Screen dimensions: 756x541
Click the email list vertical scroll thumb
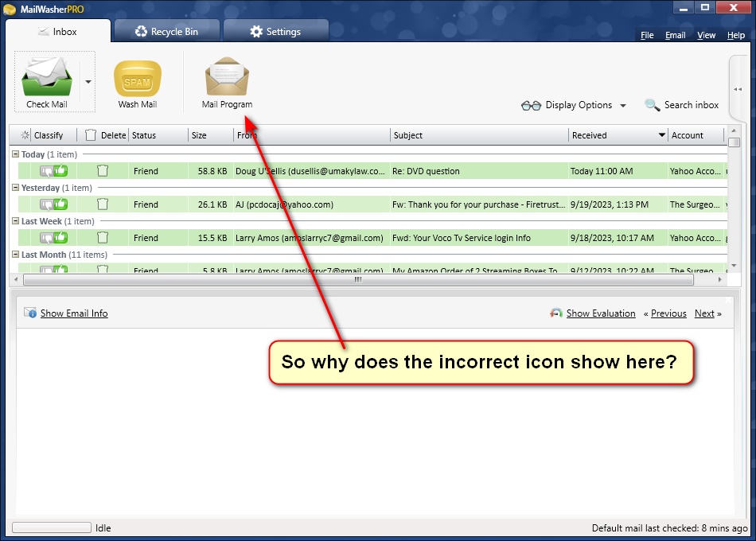coord(734,142)
